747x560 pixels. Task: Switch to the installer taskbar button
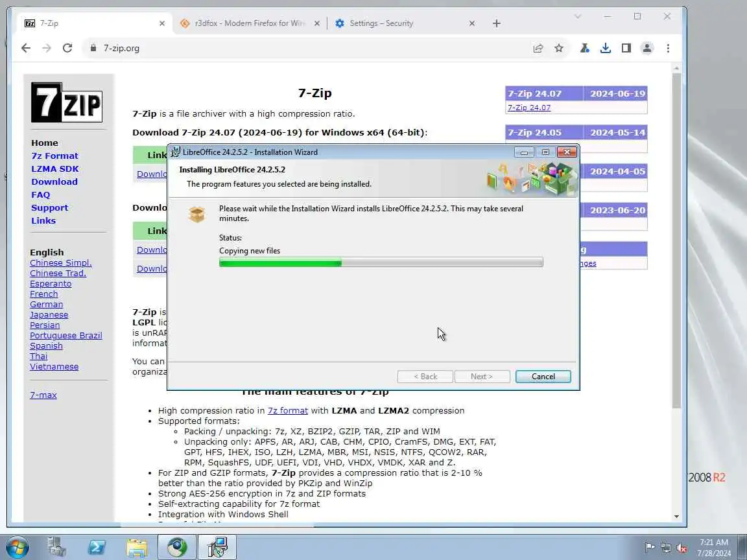click(x=217, y=546)
